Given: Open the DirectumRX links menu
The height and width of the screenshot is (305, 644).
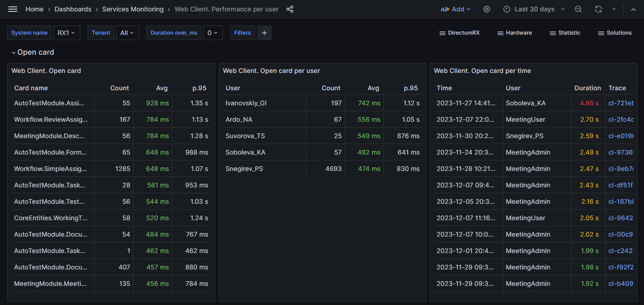Looking at the screenshot, I should coord(459,33).
